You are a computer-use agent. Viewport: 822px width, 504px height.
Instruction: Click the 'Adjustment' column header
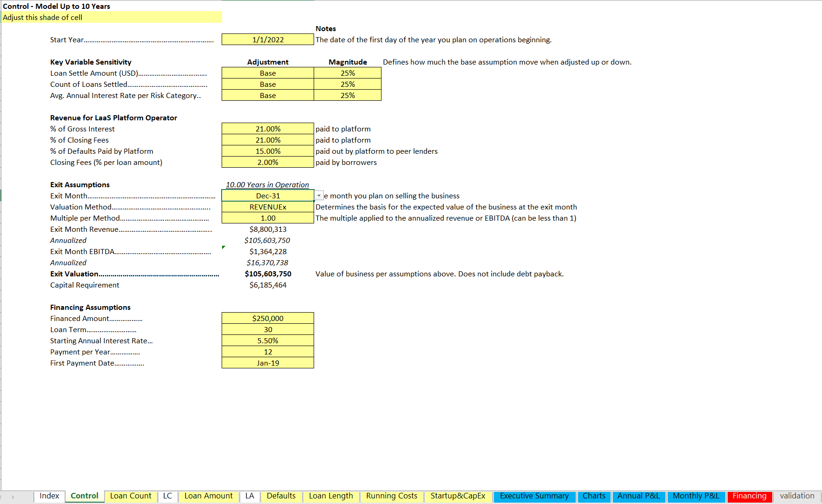[x=268, y=62]
